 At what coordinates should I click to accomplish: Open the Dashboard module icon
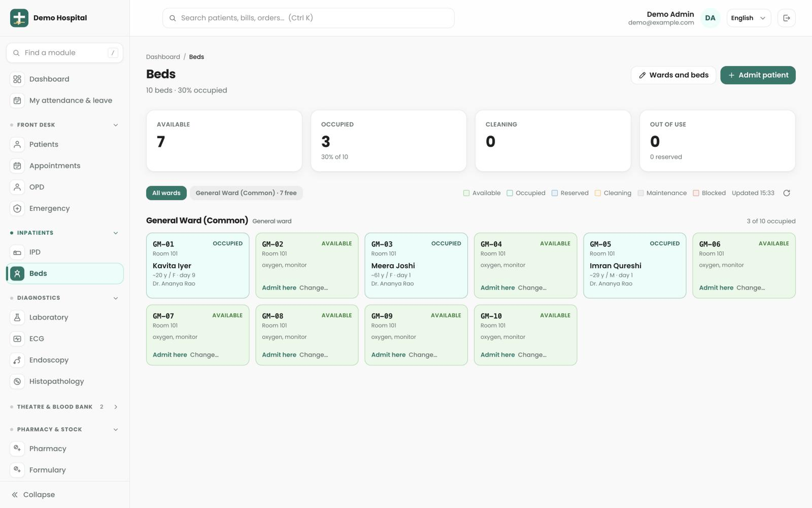(17, 79)
